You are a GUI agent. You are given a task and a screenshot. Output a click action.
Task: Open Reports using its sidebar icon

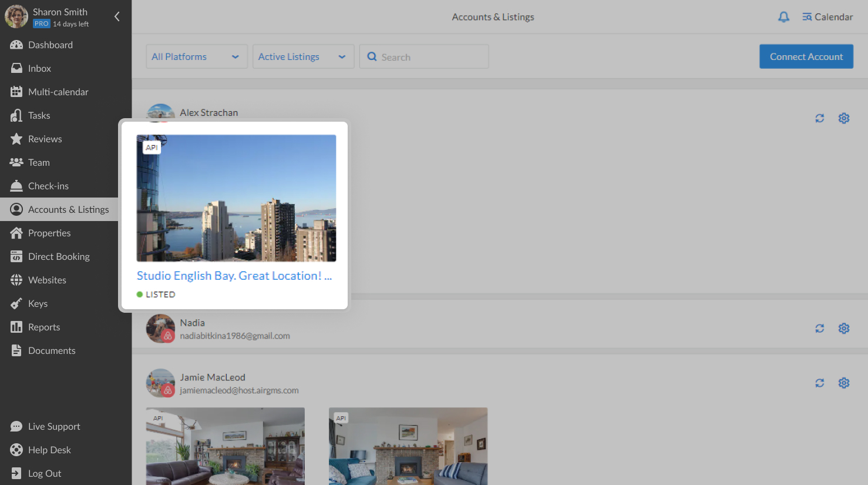pyautogui.click(x=16, y=327)
